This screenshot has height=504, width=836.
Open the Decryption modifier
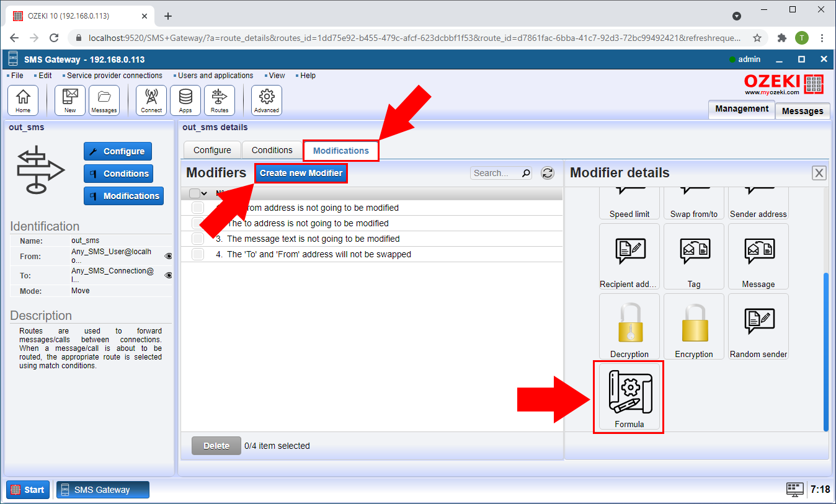[x=629, y=327]
